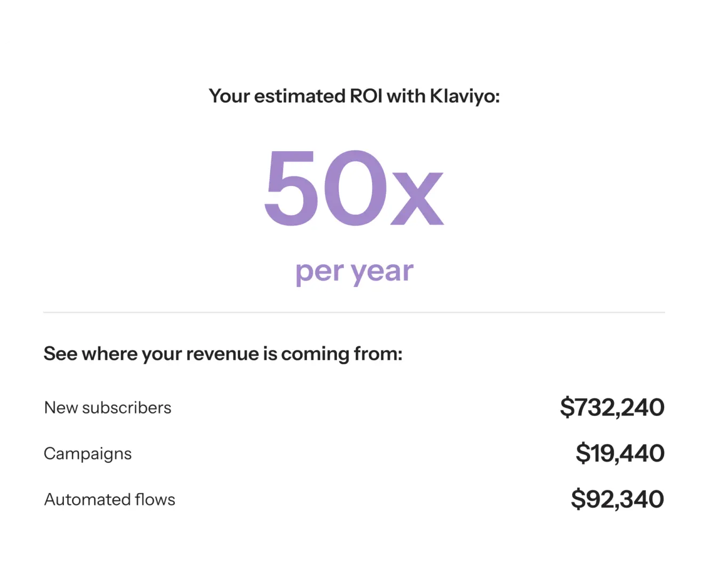Select the "New subscribers" label
Viewport: 728px width, 580px height.
point(108,408)
